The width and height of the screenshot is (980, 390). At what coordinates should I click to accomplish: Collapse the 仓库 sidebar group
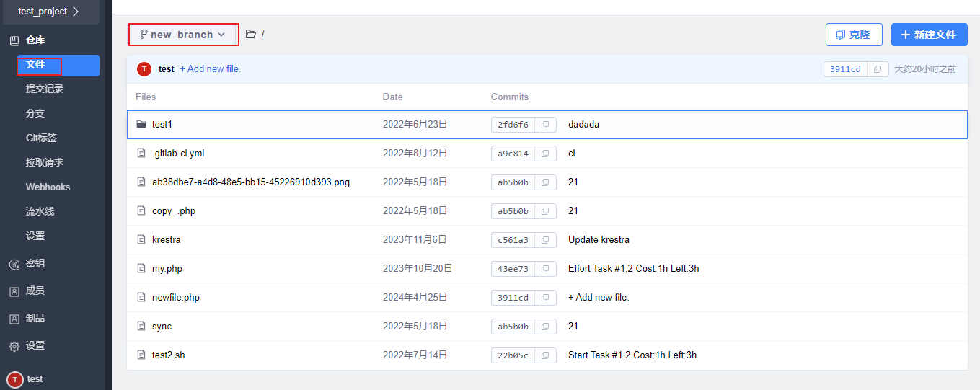[x=35, y=40]
